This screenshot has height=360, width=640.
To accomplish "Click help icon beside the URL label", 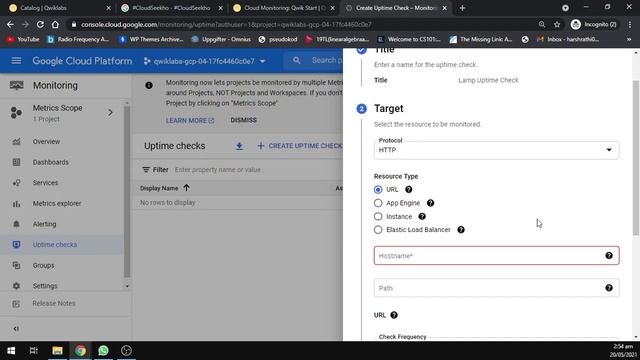I will tap(394, 315).
